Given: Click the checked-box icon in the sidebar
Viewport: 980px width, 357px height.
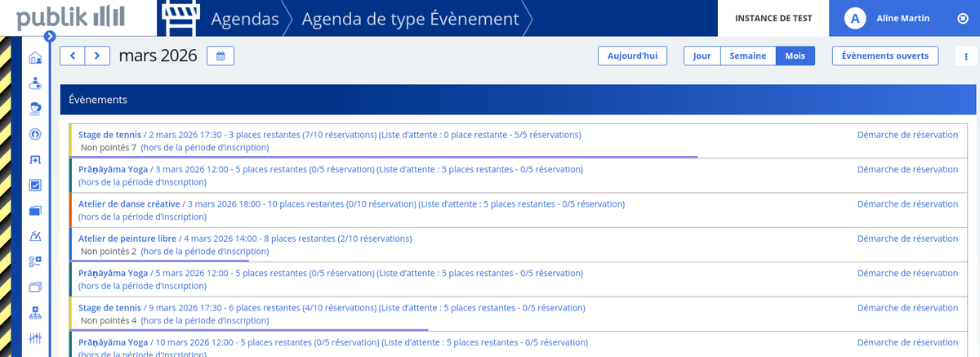Looking at the screenshot, I should coord(35,185).
